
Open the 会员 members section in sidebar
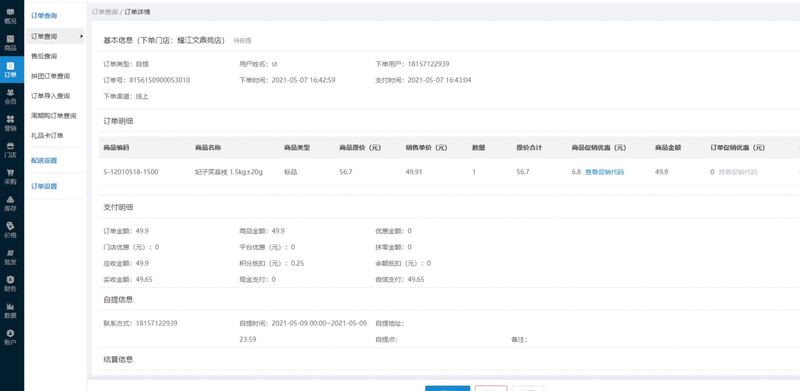tap(11, 96)
